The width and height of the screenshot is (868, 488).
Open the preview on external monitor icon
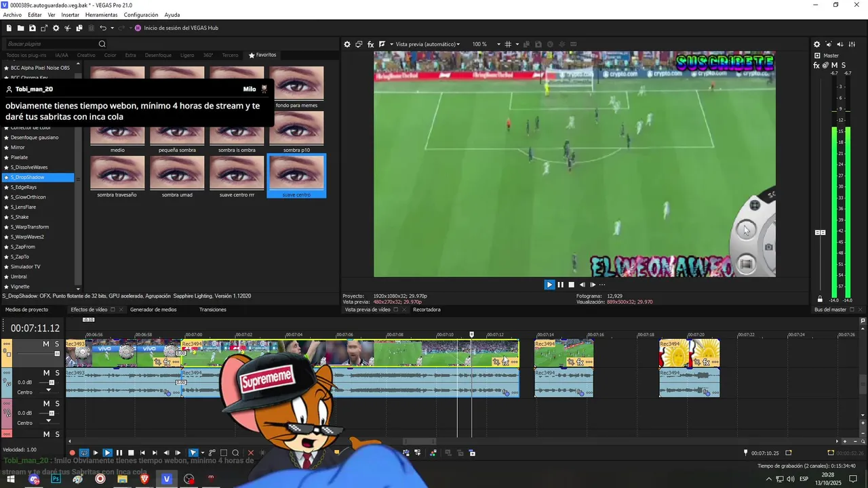point(359,44)
